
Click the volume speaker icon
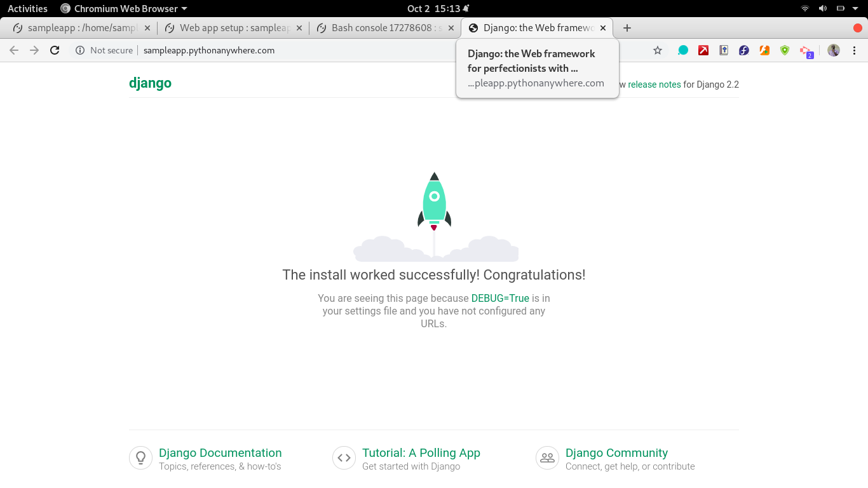coord(822,8)
